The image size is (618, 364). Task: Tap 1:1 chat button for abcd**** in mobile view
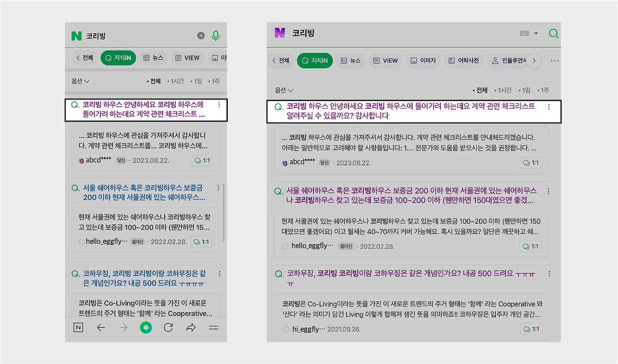(202, 160)
